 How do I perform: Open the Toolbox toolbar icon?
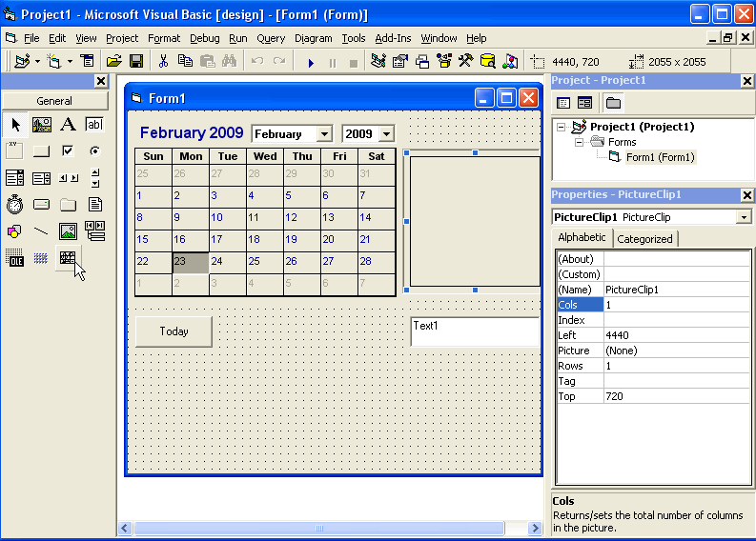(x=466, y=61)
